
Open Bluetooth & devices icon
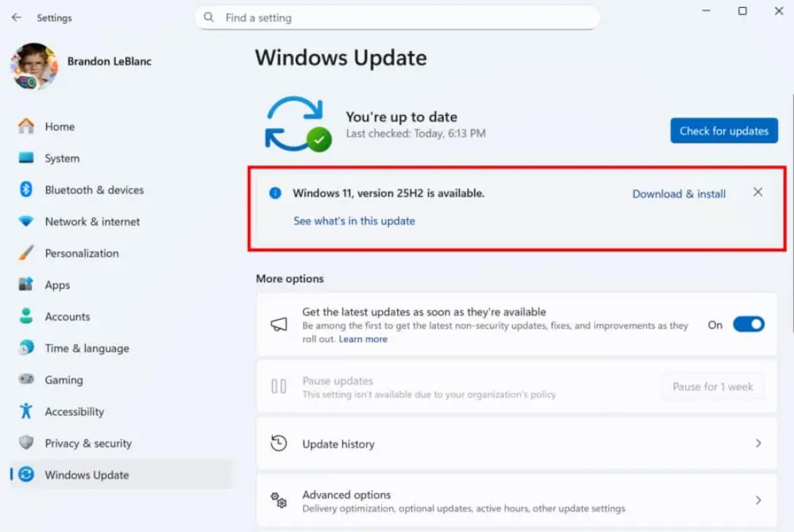pos(26,189)
